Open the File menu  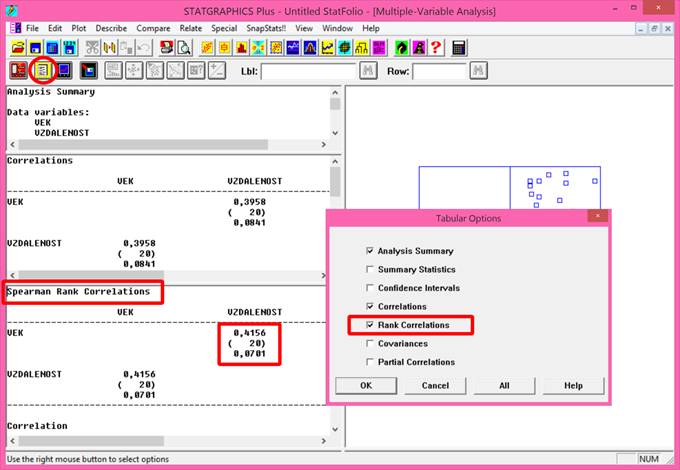click(x=32, y=28)
